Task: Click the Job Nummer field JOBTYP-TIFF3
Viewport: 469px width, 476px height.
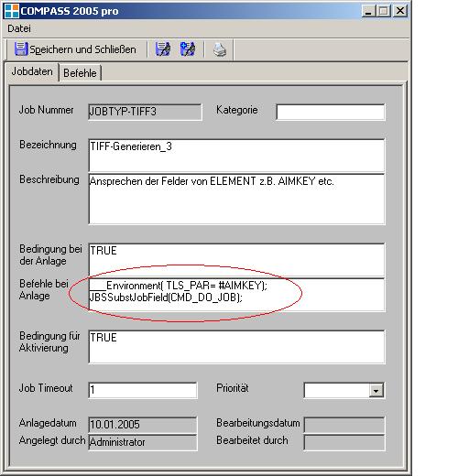Action: [145, 112]
